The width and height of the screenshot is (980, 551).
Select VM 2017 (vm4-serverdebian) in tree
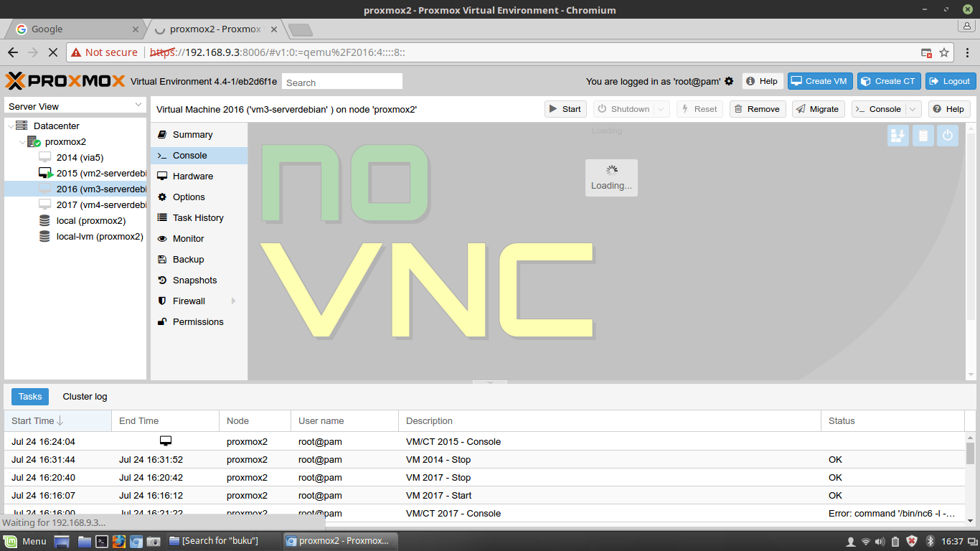pyautogui.click(x=75, y=204)
